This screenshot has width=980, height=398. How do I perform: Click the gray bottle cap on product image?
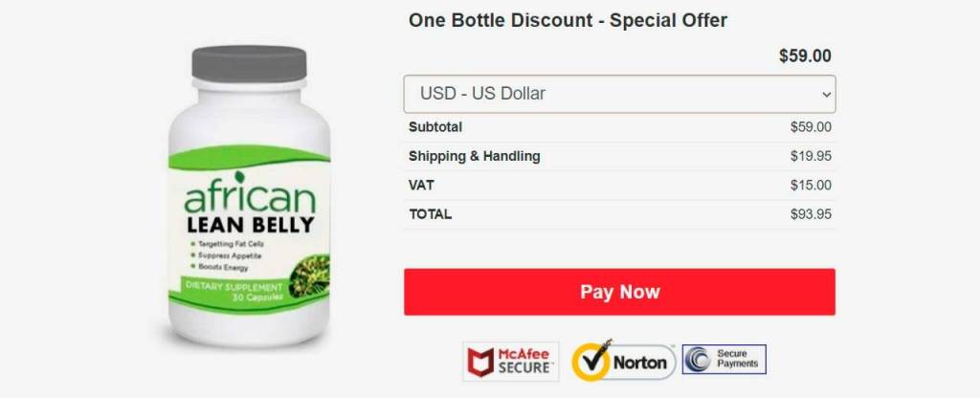pos(250,64)
